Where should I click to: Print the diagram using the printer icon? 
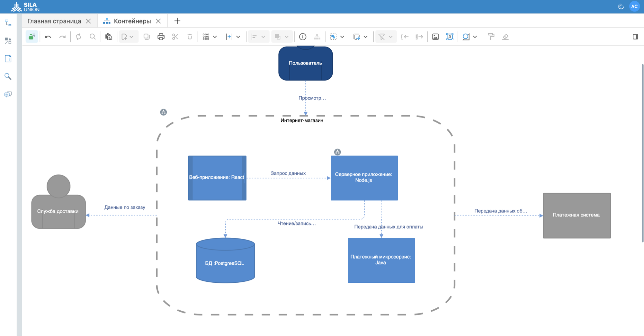click(x=161, y=37)
